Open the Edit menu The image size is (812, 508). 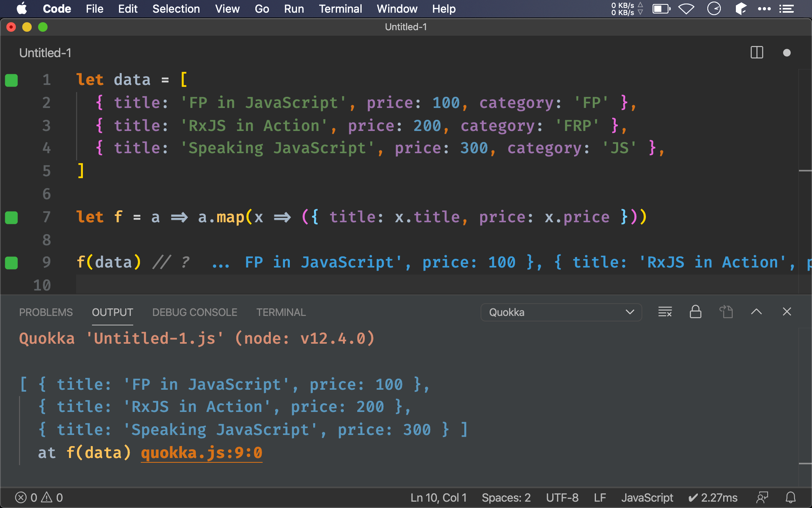[128, 9]
